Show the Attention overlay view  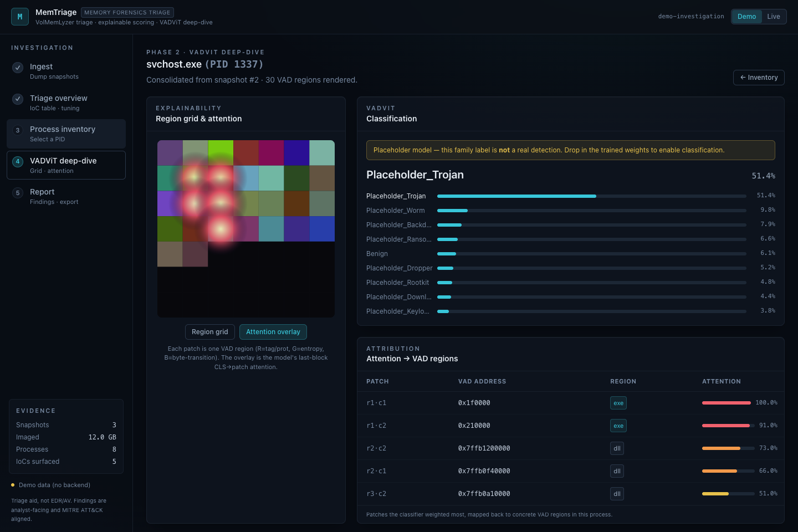click(273, 332)
